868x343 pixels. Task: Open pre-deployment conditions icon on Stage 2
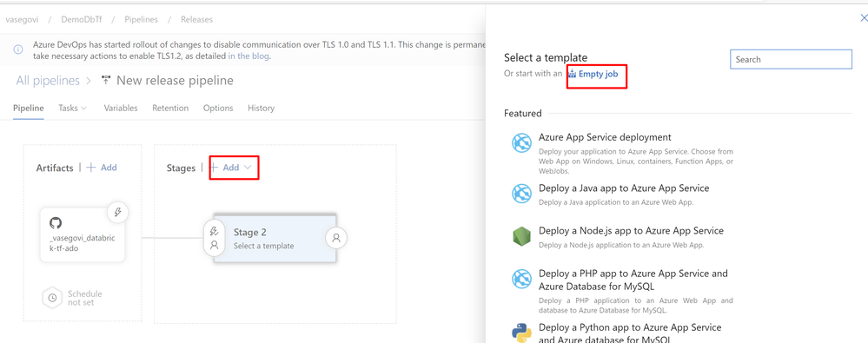[215, 238]
